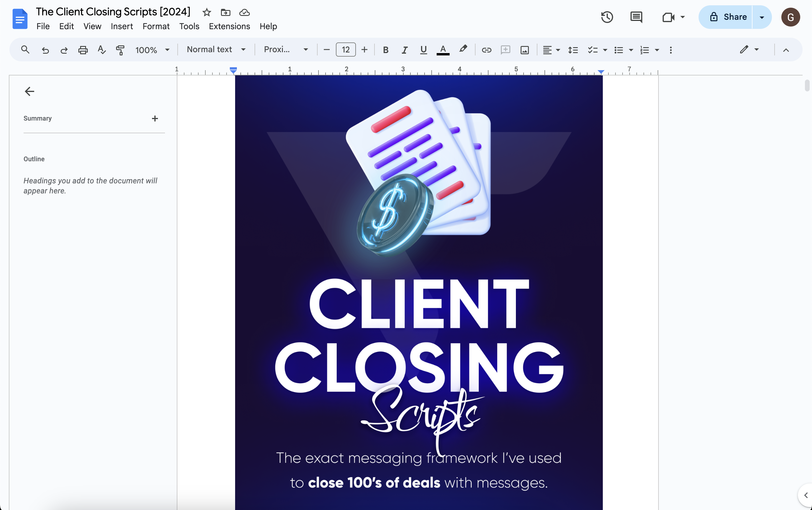Add a document summary
The width and height of the screenshot is (812, 510).
(x=155, y=119)
